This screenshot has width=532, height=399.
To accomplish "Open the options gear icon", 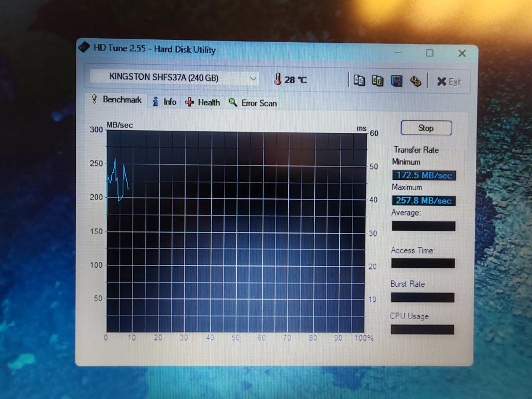I will tap(415, 82).
